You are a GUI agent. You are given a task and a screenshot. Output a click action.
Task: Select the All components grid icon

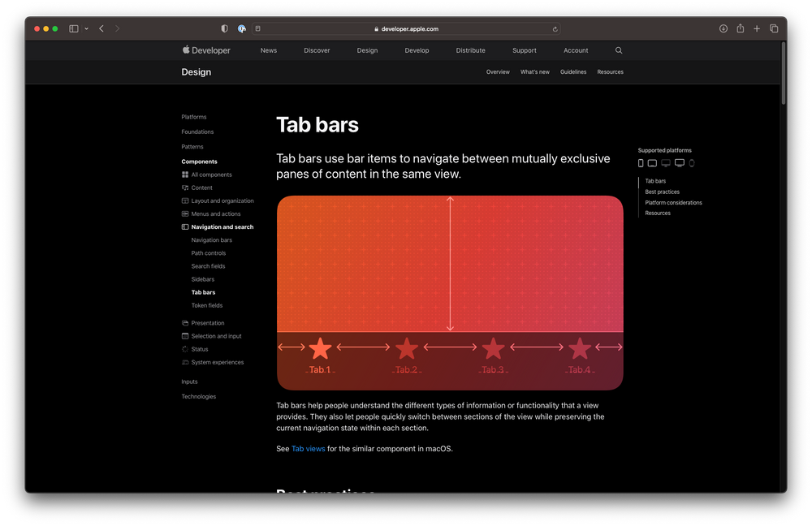point(186,174)
